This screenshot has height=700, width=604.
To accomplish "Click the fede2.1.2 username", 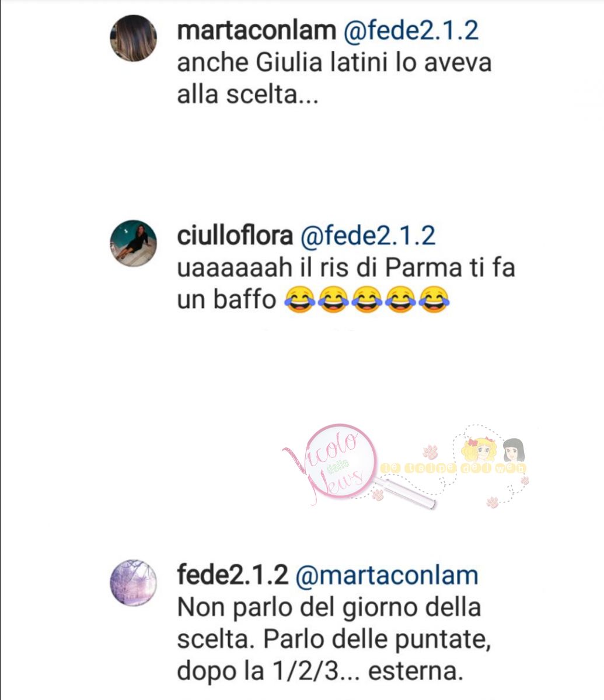I will pos(233,575).
